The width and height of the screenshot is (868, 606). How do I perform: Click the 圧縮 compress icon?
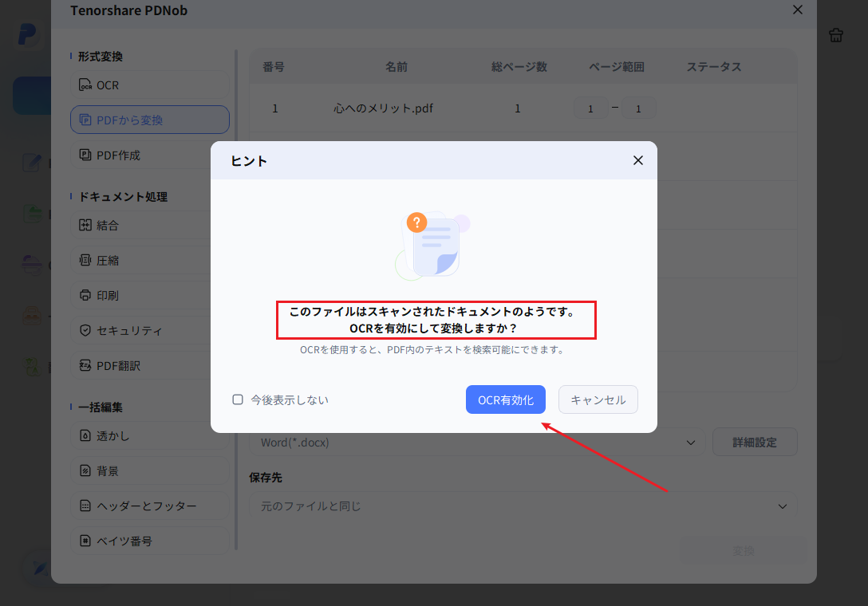85,260
